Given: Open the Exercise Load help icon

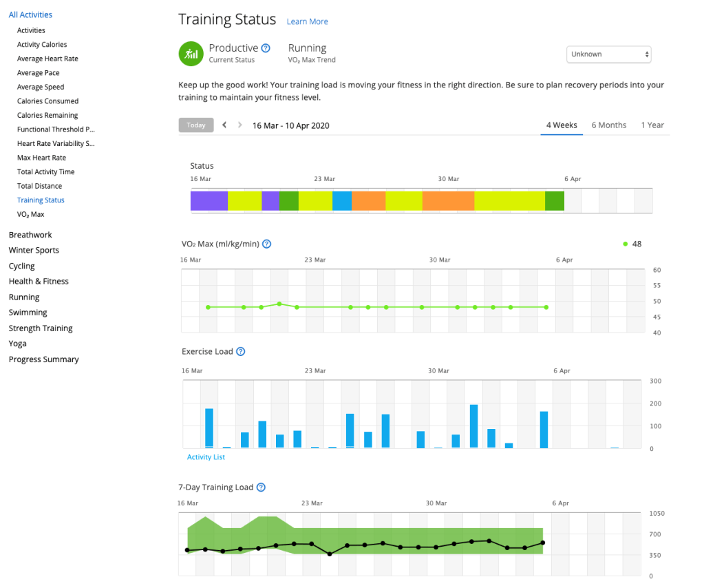Looking at the screenshot, I should coord(241,351).
